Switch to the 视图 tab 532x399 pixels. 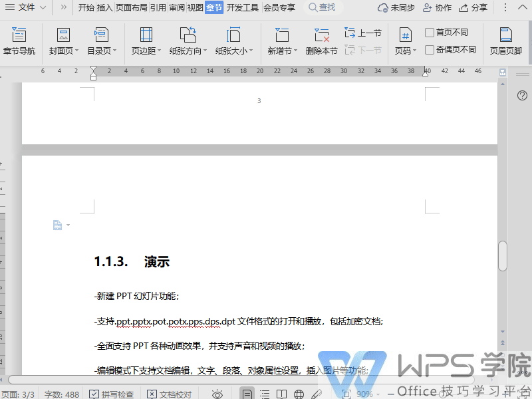196,7
